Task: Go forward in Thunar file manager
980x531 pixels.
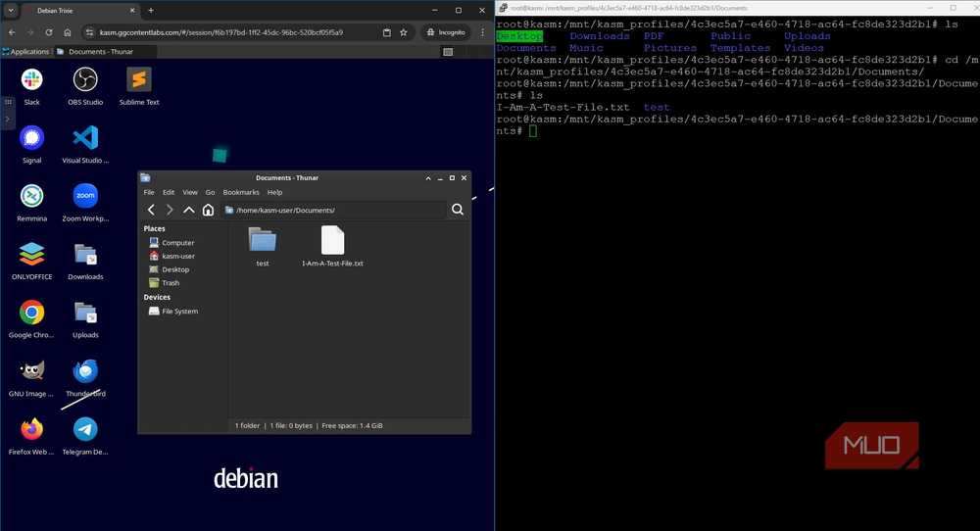Action: pyautogui.click(x=170, y=210)
